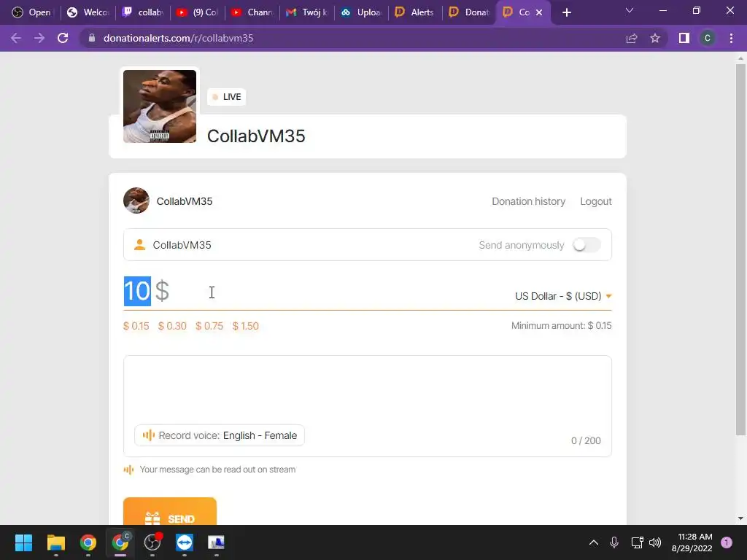Choose the $ 0.15 preset amount
Viewport: 747px width, 560px height.
click(x=136, y=326)
